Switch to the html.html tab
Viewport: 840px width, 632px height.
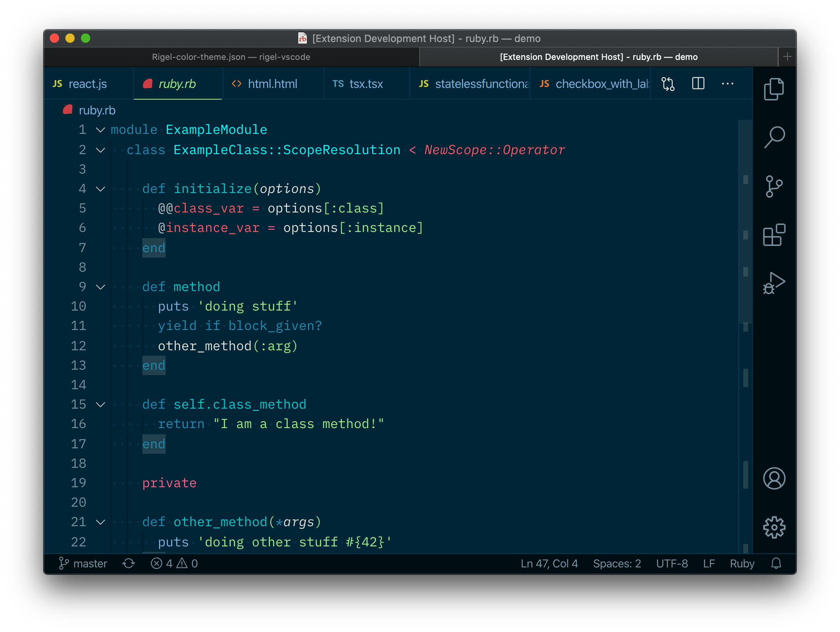point(272,84)
